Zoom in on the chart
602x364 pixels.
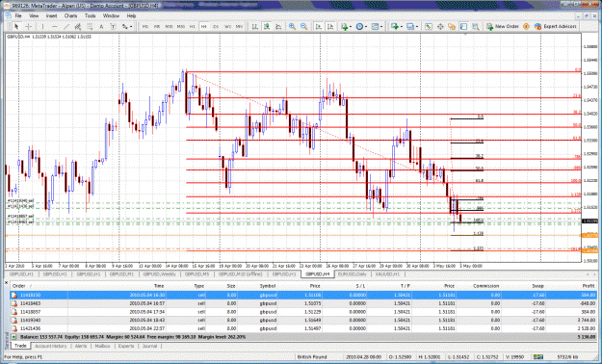[292, 27]
